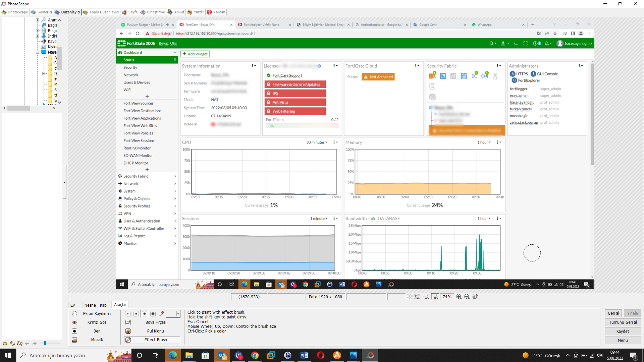Switch to the AniGif tab
Viewport: 644px width, 362px height.
click(176, 12)
